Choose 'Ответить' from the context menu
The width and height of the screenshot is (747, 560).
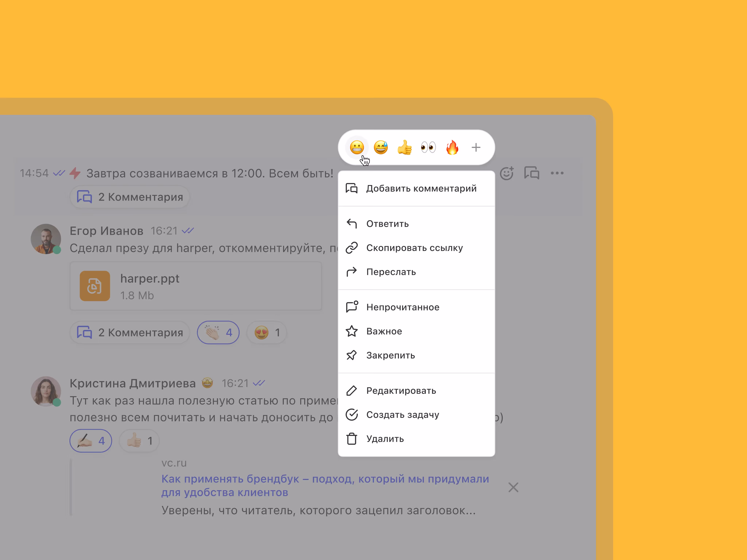[387, 224]
